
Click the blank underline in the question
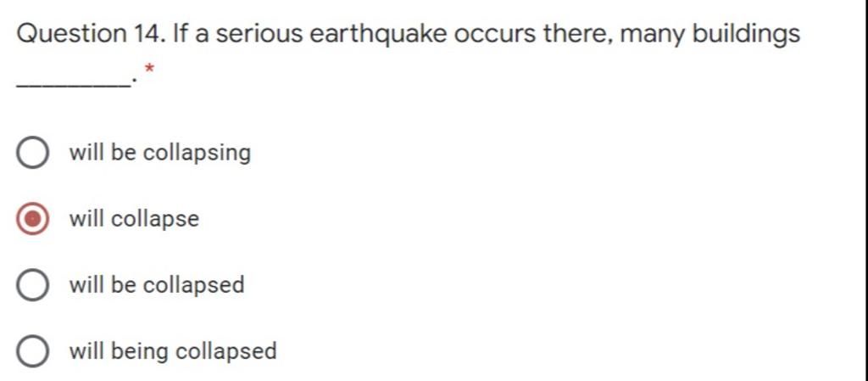pos(72,83)
